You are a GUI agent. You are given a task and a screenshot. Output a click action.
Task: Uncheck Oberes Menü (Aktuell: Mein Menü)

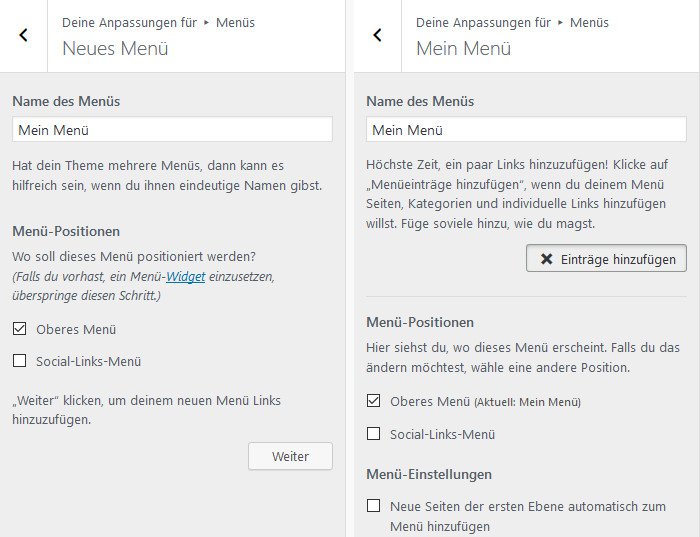point(373,401)
